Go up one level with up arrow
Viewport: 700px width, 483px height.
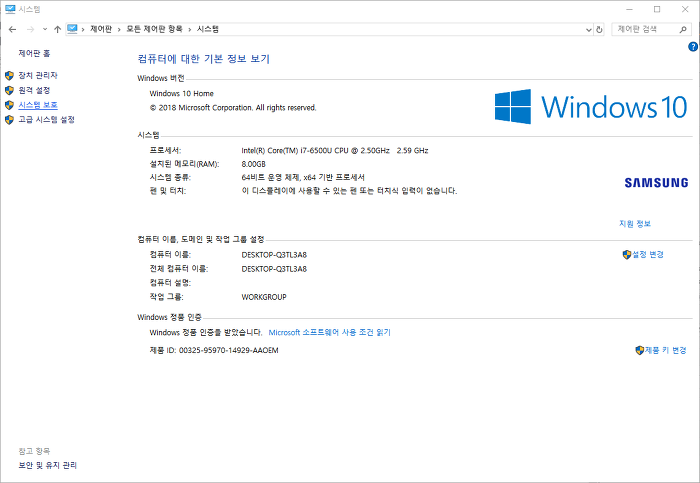click(57, 29)
